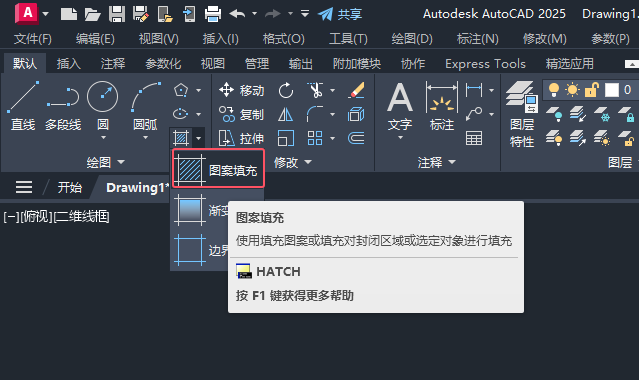The image size is (639, 380).
Task: Open the Quick Access Toolbar customize dropdown
Action: point(305,14)
